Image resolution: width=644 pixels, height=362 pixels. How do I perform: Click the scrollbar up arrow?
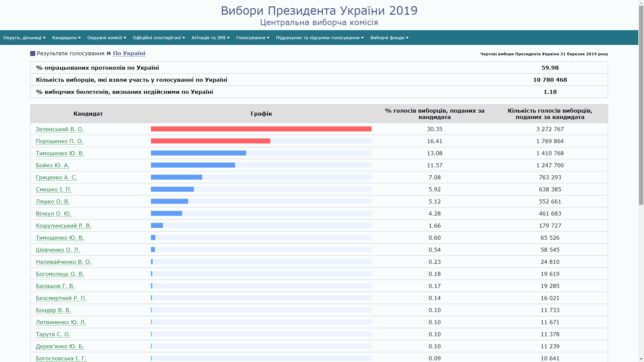[641, 2]
